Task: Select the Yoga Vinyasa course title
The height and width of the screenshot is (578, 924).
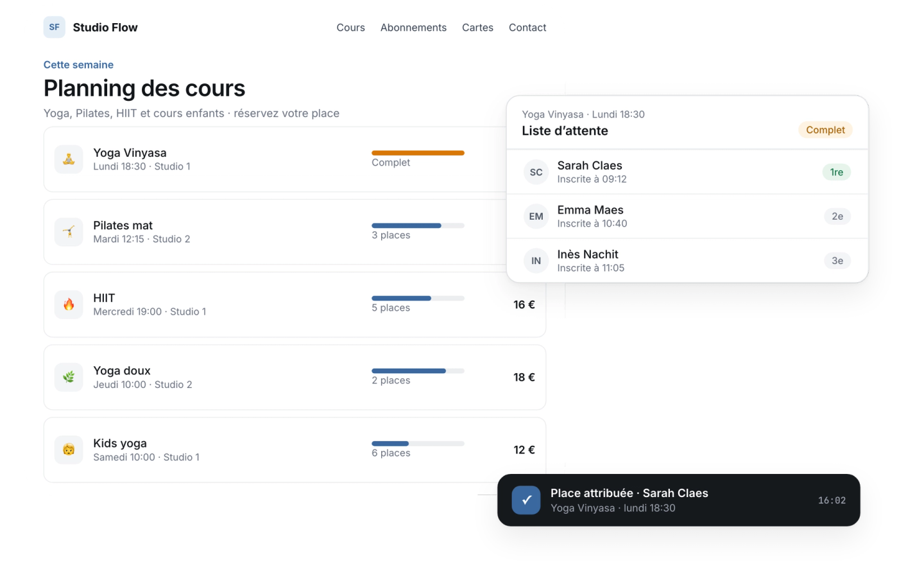Action: tap(130, 153)
